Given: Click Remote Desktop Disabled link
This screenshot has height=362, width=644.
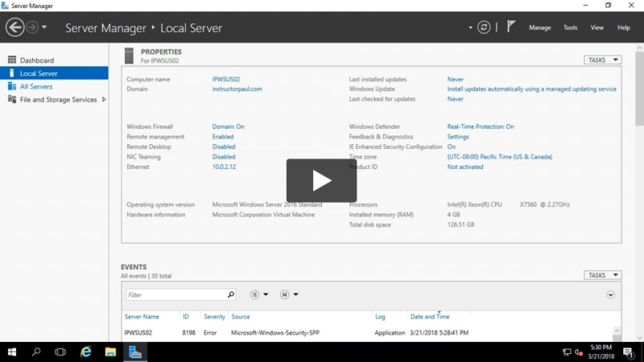Looking at the screenshot, I should pyautogui.click(x=224, y=147).
